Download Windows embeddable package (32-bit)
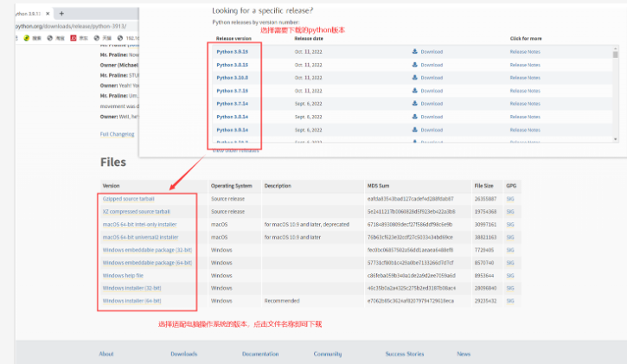 (x=147, y=250)
